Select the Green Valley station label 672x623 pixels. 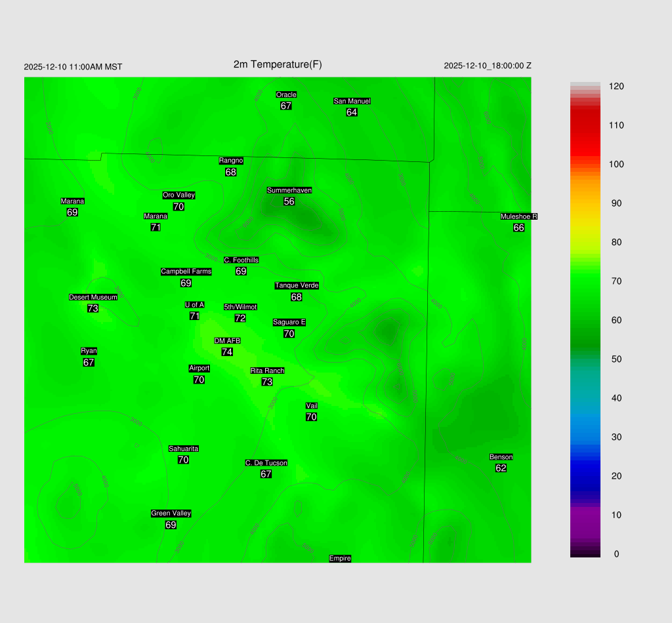point(171,513)
